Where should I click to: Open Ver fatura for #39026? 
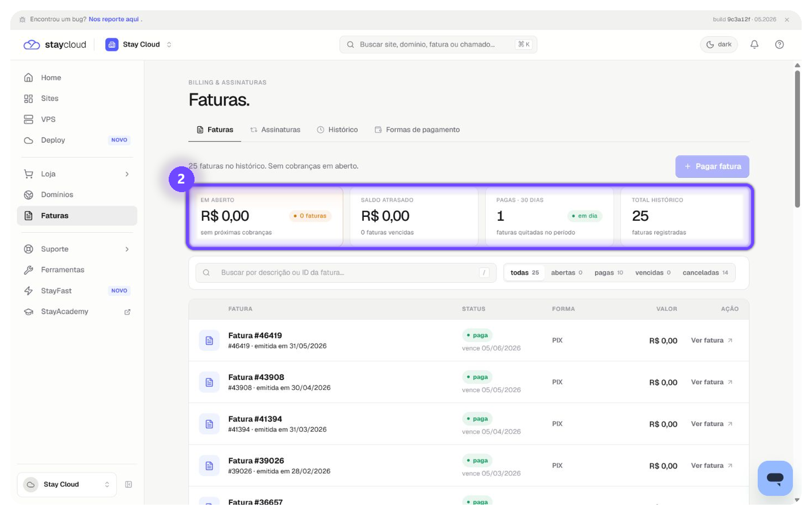[x=712, y=466]
